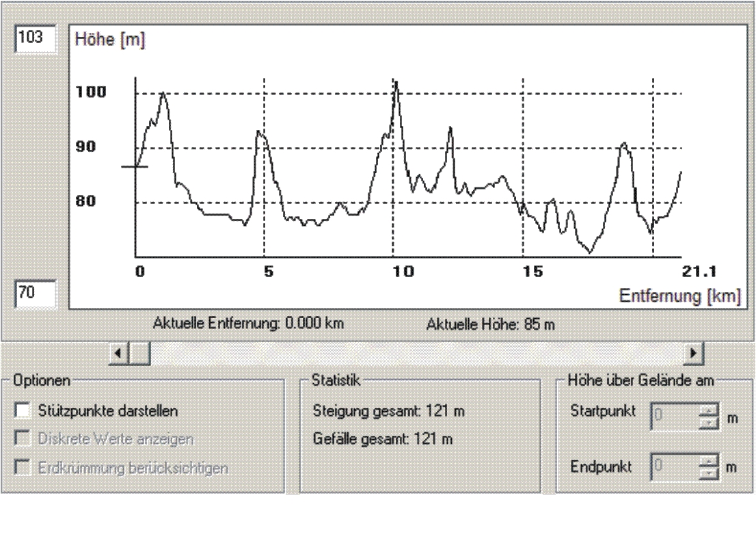Click the 80 height axis value
This screenshot has width=756, height=535.
(86, 200)
